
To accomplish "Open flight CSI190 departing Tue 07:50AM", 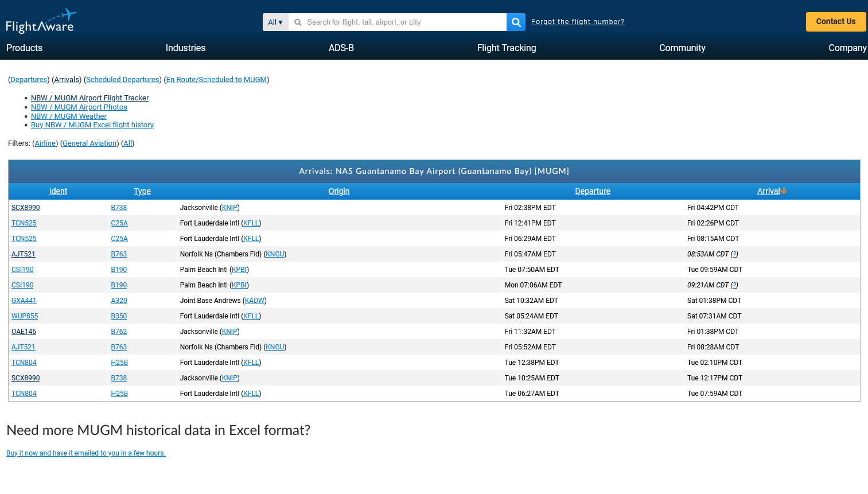I will (x=22, y=270).
